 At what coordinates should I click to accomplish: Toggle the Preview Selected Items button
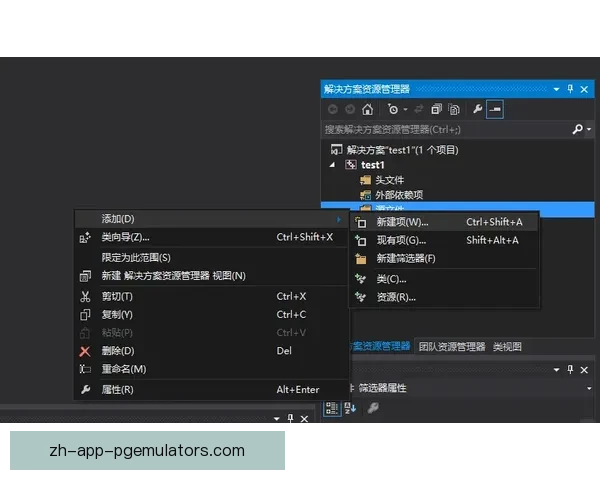click(494, 109)
